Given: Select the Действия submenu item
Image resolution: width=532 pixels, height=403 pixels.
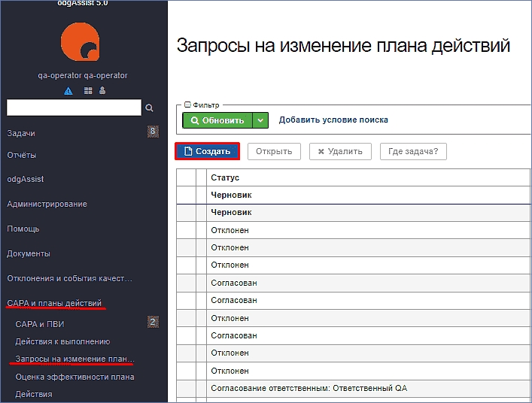Looking at the screenshot, I should click(34, 394).
